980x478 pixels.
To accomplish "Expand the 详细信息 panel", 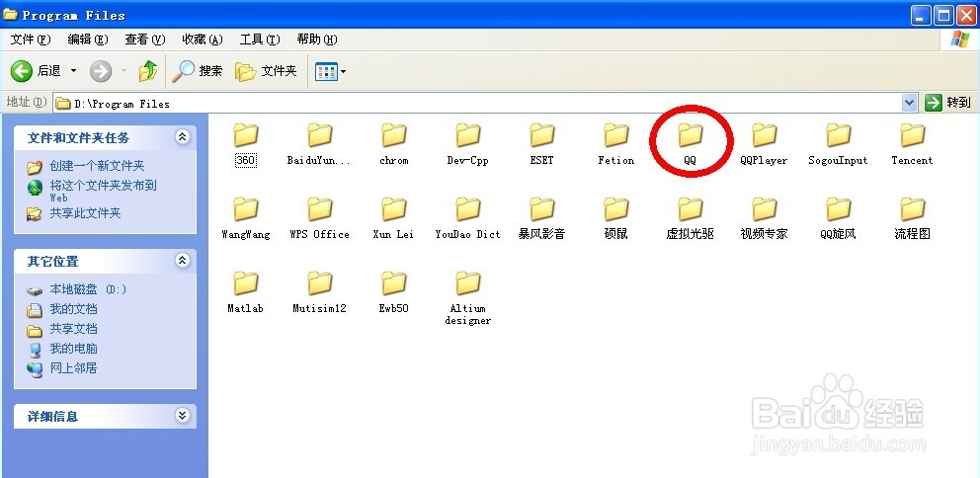I will point(182,416).
